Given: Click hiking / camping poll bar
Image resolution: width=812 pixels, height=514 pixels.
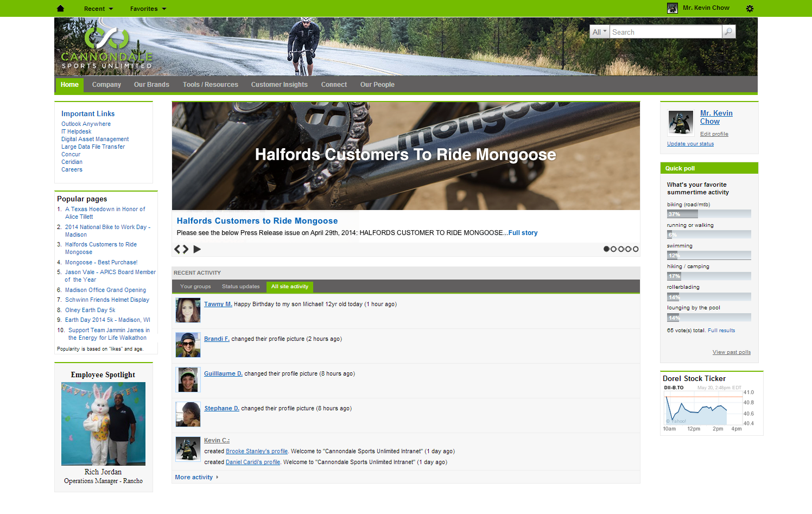Looking at the screenshot, I should click(x=709, y=276).
